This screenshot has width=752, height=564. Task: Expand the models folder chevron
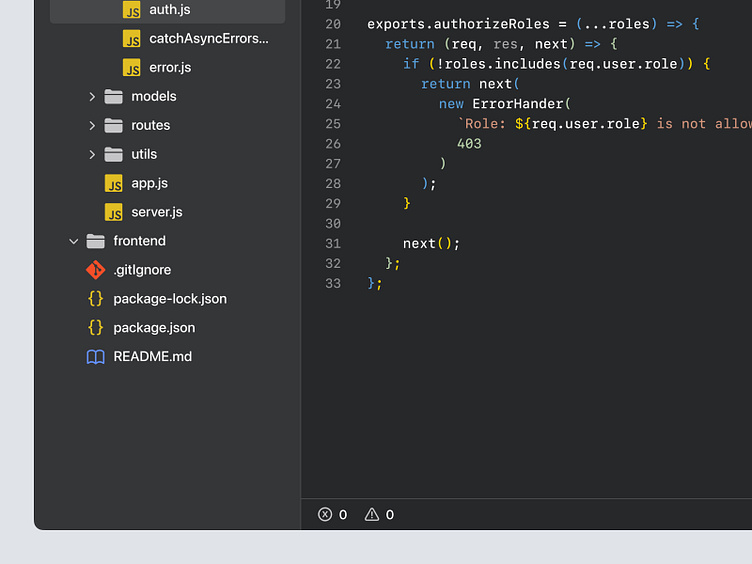point(92,97)
